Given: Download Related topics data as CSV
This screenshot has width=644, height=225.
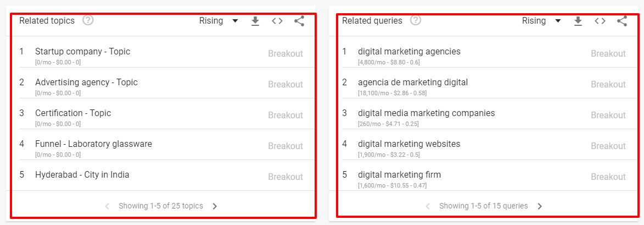Looking at the screenshot, I should [x=255, y=21].
